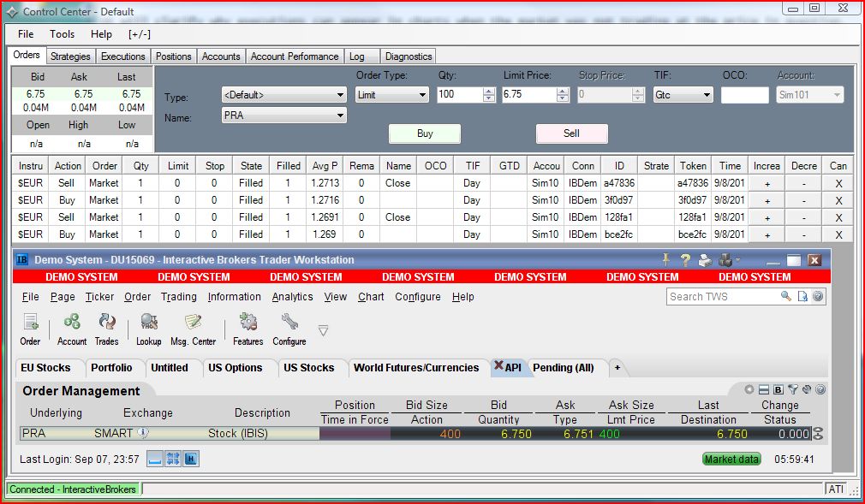Screen dimensions: 865x504
Task: Click the B icon in Order Management header
Action: (x=778, y=390)
